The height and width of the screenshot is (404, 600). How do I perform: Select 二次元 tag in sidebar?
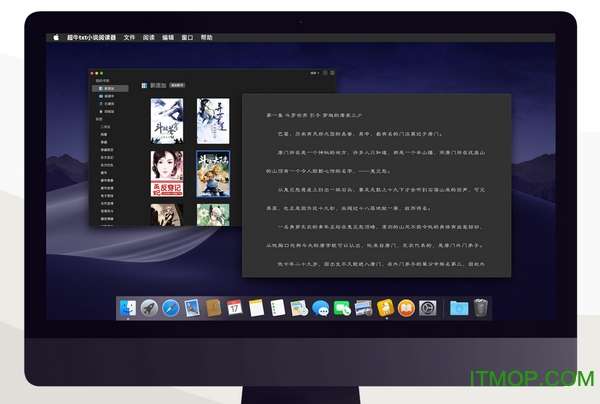(105, 128)
